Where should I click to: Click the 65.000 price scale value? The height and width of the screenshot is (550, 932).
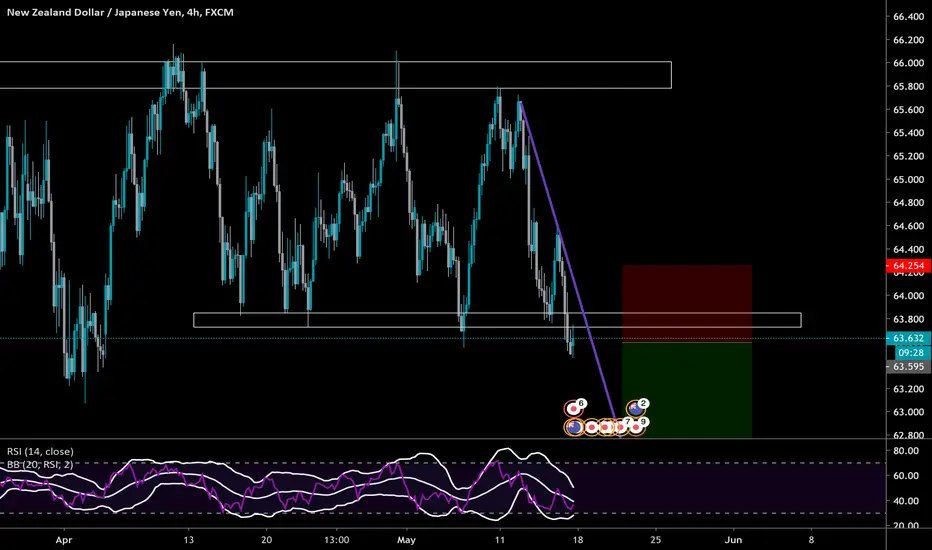(908, 180)
